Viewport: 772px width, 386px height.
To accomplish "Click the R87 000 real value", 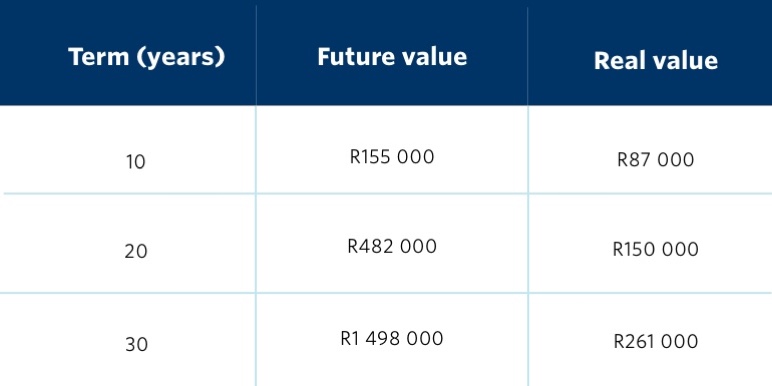I will coord(656,160).
